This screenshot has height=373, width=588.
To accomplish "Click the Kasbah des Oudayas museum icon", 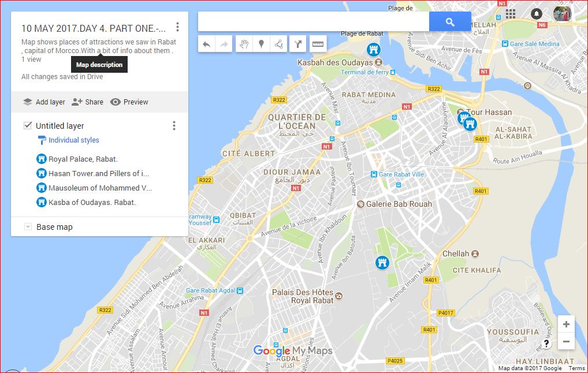I will pyautogui.click(x=379, y=62).
